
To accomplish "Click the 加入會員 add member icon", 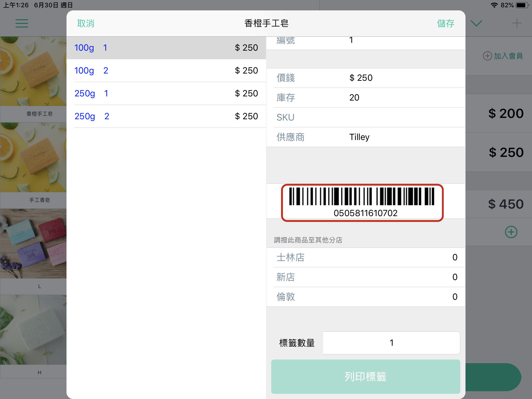I will coord(487,56).
